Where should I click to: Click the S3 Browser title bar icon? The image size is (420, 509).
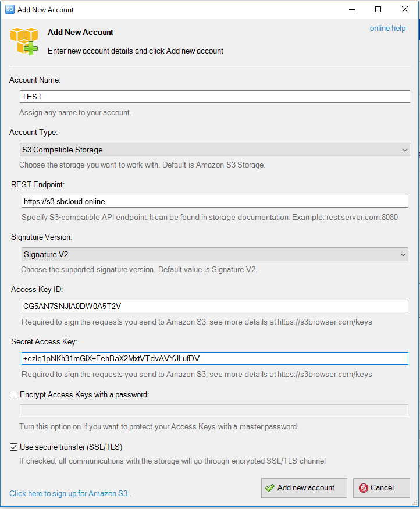click(10, 9)
